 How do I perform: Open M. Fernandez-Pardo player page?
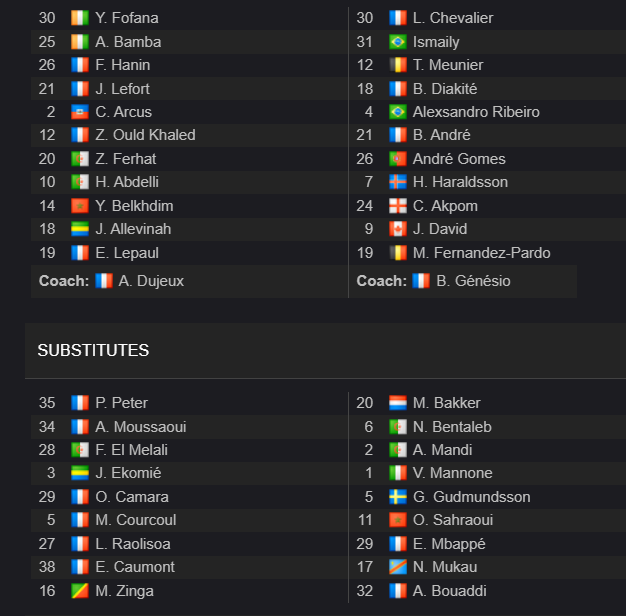[481, 253]
